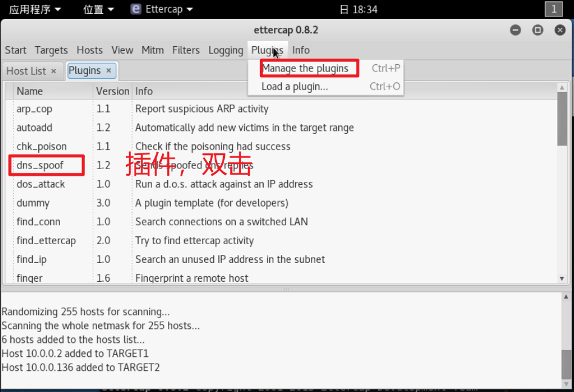This screenshot has width=574, height=392.
Task: Click 'A plugin template (for developers)' text
Action: coord(212,203)
